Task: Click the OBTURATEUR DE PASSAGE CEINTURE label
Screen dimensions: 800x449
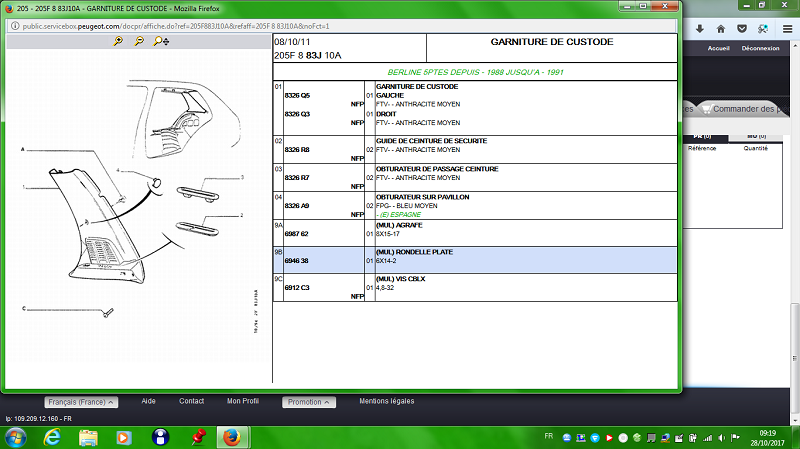Action: (437, 169)
